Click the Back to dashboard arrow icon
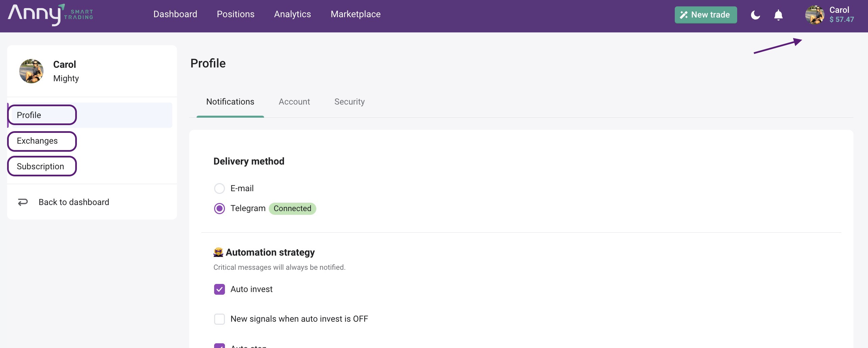The height and width of the screenshot is (348, 868). 23,202
